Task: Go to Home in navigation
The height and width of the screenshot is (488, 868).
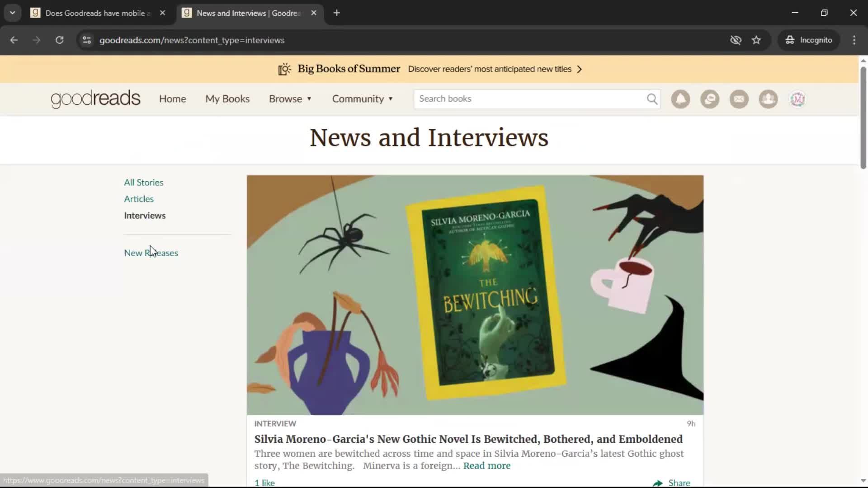Action: click(172, 99)
